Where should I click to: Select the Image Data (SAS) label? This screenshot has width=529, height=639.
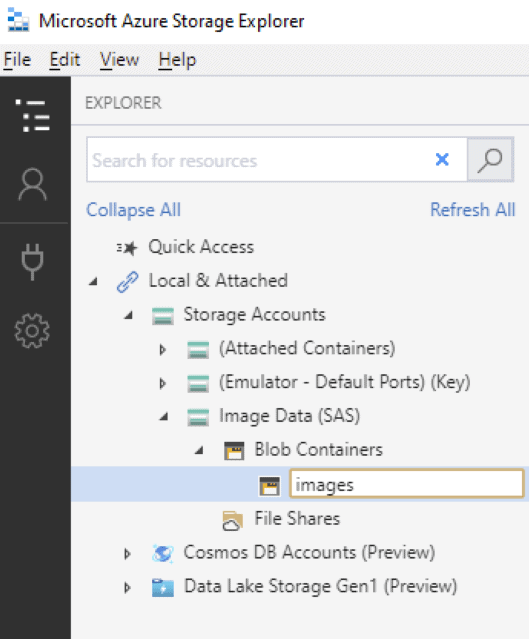[289, 416]
